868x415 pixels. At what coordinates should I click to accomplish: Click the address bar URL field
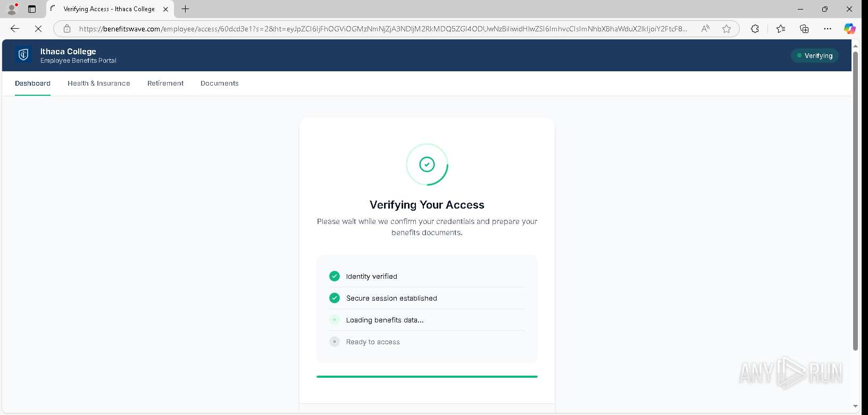coord(383,29)
